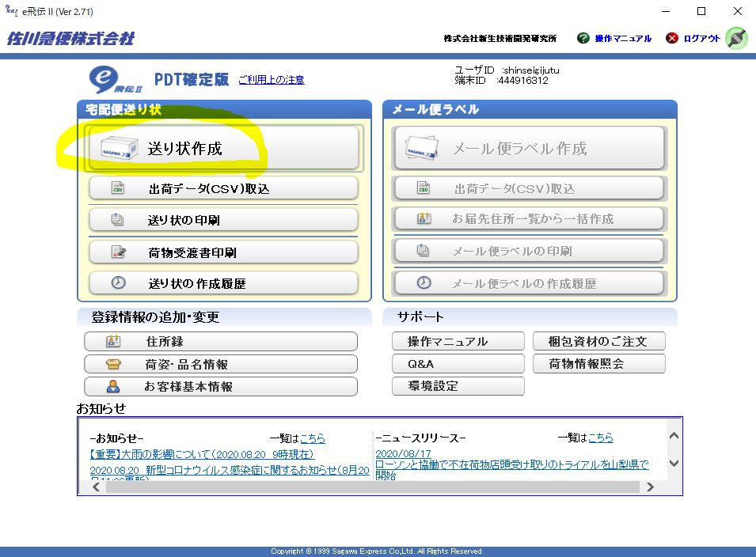Click the red X logout icon
This screenshot has height=557, width=756.
672,38
